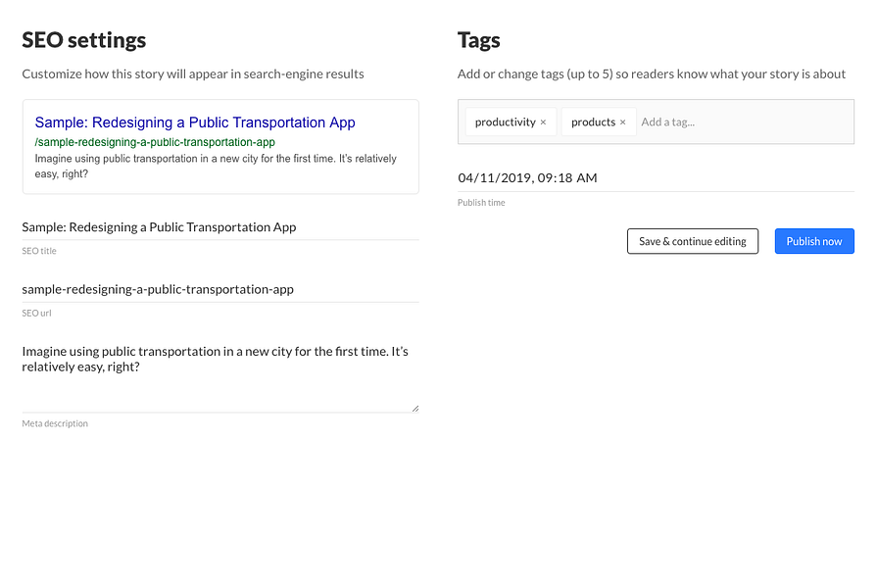Click the 'SEO title' label
877x588 pixels.
click(39, 251)
